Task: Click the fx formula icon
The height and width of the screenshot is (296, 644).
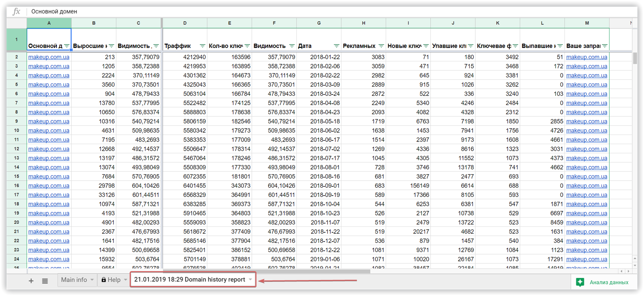Action: pyautogui.click(x=16, y=11)
